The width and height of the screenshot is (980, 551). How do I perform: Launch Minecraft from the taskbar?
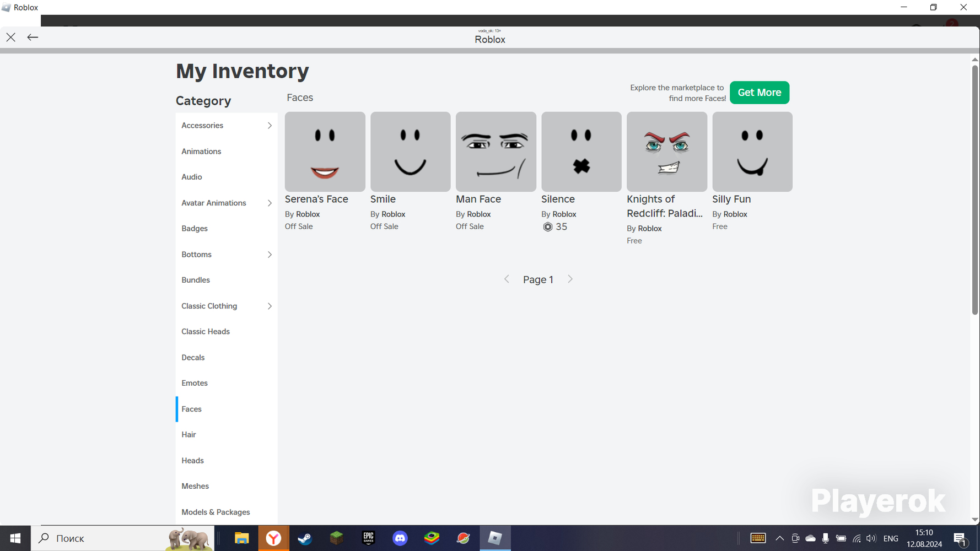coord(337,538)
